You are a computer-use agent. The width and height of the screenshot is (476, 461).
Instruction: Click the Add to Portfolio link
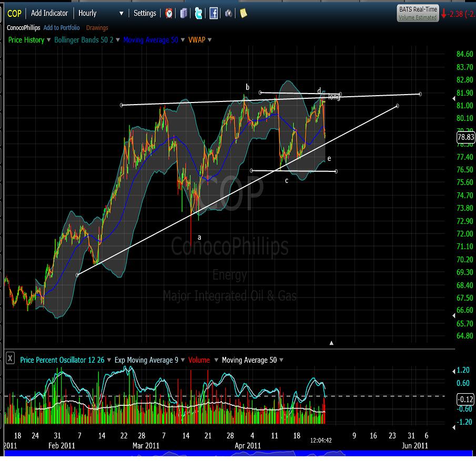click(x=62, y=28)
